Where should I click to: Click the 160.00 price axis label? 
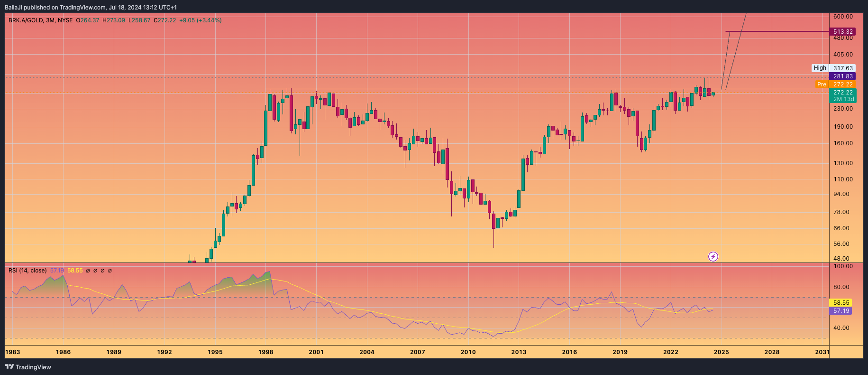[843, 143]
